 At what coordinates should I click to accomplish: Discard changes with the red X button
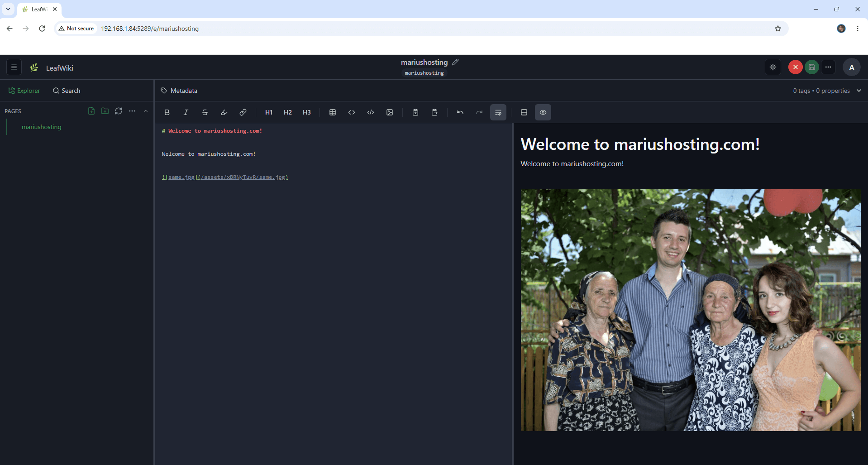tap(796, 67)
